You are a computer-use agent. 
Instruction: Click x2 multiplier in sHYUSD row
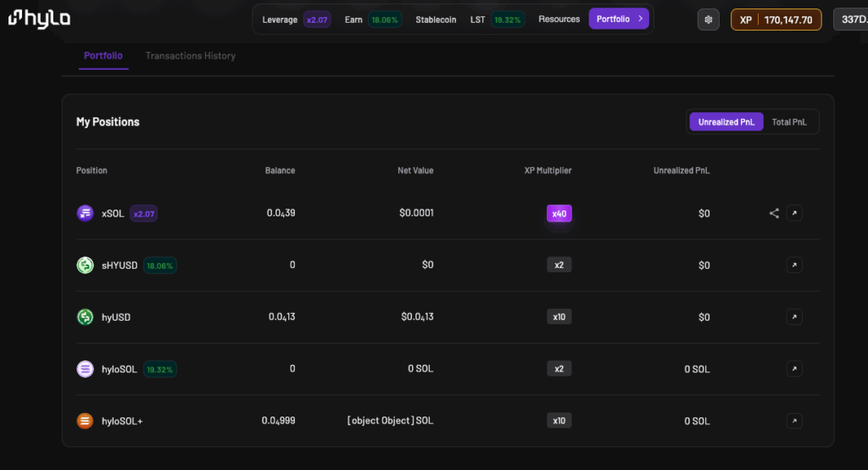559,265
